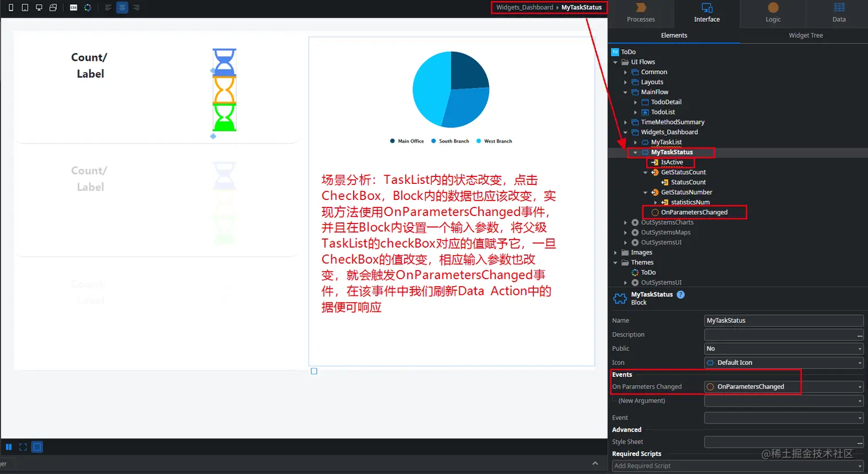Open help for MyTaskStatus block
868x474 pixels.
[680, 295]
